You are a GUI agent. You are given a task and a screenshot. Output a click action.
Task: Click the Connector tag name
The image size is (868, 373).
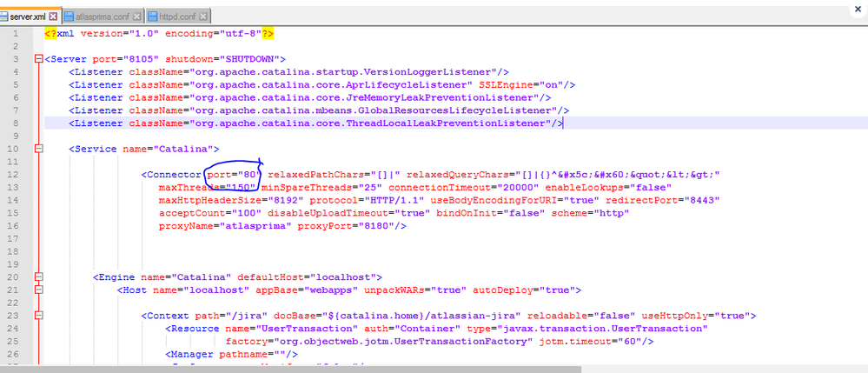[175, 175]
